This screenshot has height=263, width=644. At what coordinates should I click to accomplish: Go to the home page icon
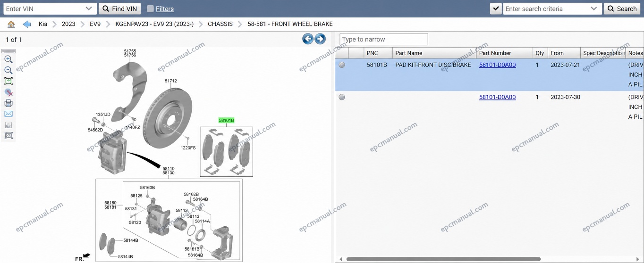pyautogui.click(x=11, y=24)
